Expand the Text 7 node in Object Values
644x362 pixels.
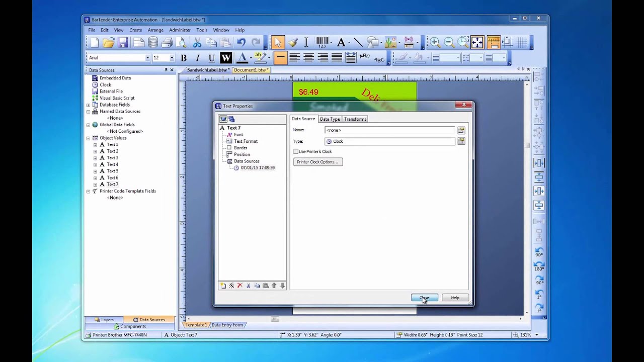click(96, 184)
